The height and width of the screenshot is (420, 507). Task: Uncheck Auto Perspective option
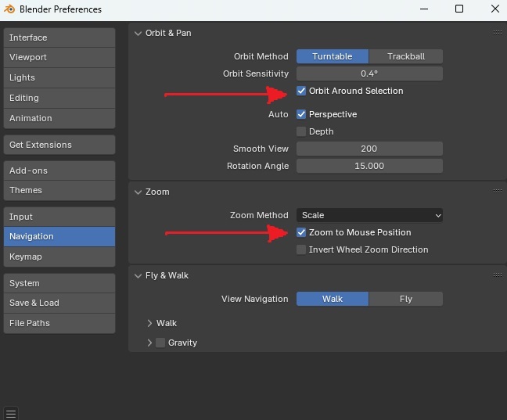pyautogui.click(x=301, y=114)
